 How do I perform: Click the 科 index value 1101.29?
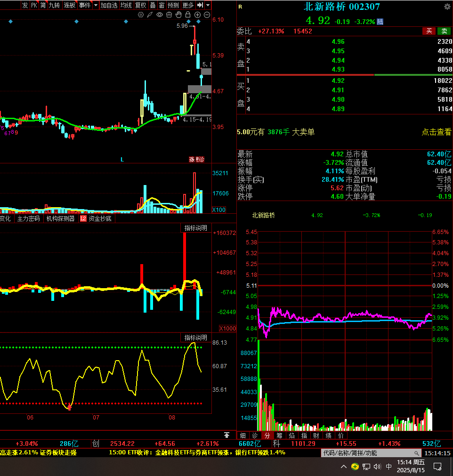coord(303,444)
